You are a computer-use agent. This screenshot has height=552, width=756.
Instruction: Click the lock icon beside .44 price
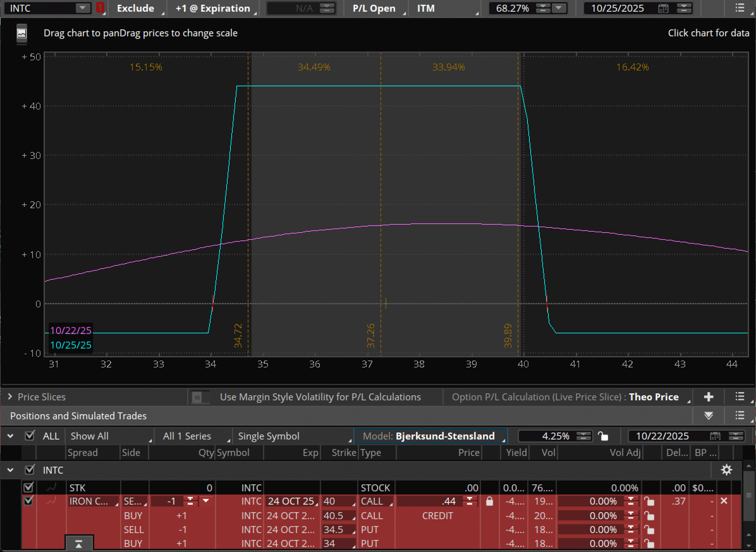point(489,501)
